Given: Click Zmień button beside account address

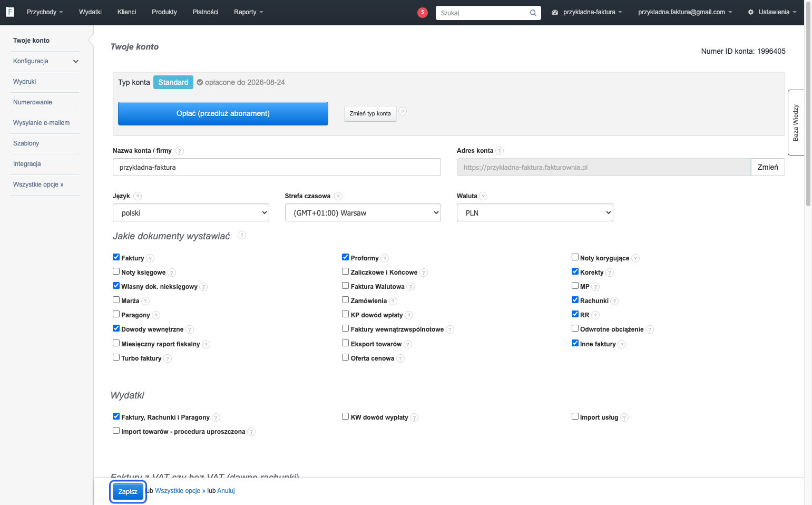Looking at the screenshot, I should tap(768, 167).
